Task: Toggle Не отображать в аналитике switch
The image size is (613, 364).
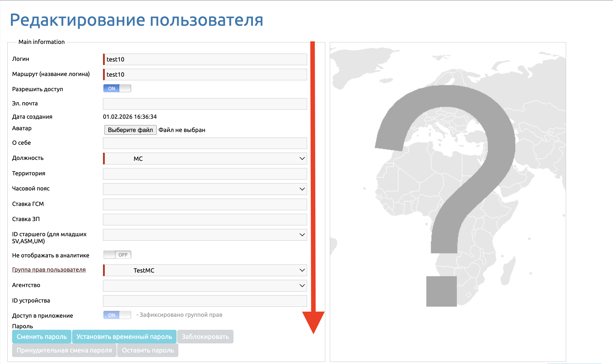Action: click(x=117, y=255)
